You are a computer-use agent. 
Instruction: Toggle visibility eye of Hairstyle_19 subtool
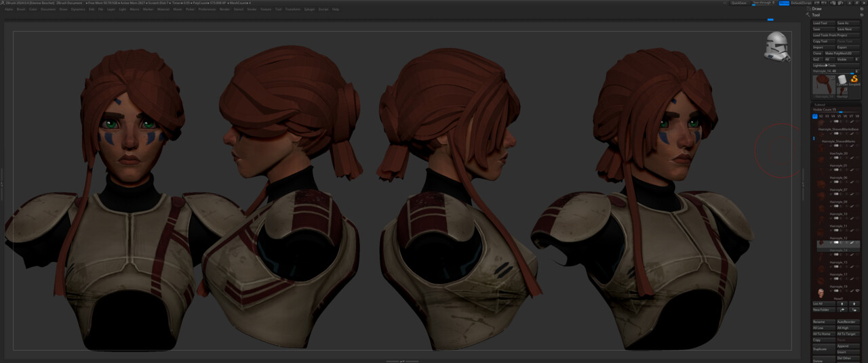857,291
